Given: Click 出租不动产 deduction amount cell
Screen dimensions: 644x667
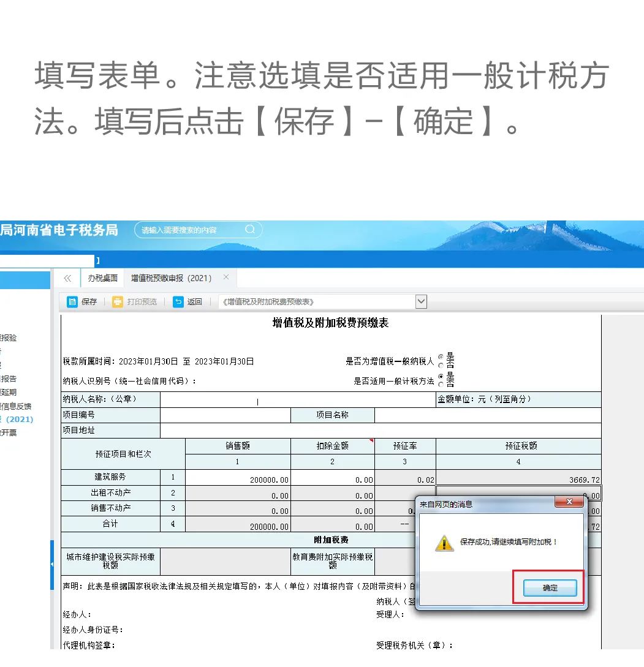Looking at the screenshot, I should point(333,493).
